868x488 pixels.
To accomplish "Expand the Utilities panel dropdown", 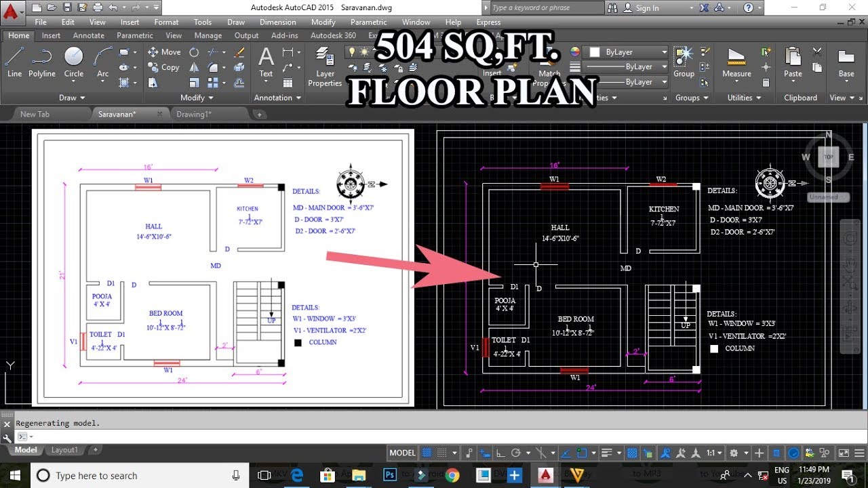I will click(x=745, y=98).
